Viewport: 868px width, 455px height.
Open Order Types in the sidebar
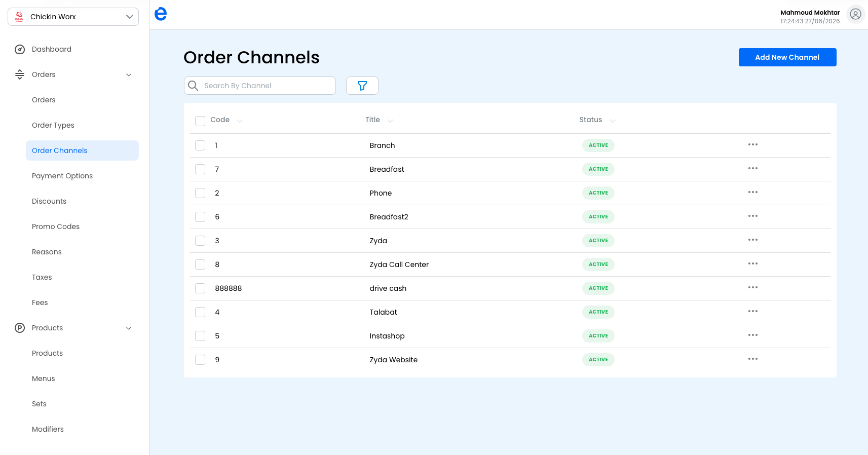(x=53, y=125)
